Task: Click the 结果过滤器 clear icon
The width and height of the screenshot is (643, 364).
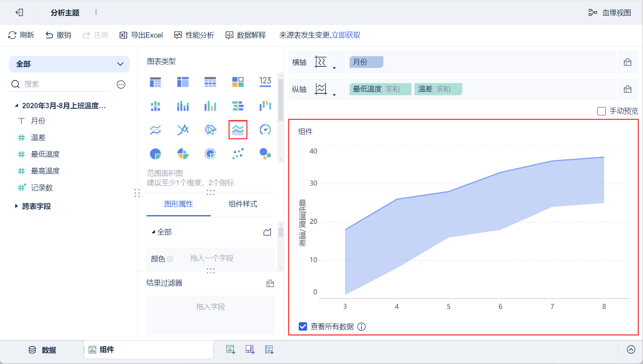Action: click(x=270, y=284)
